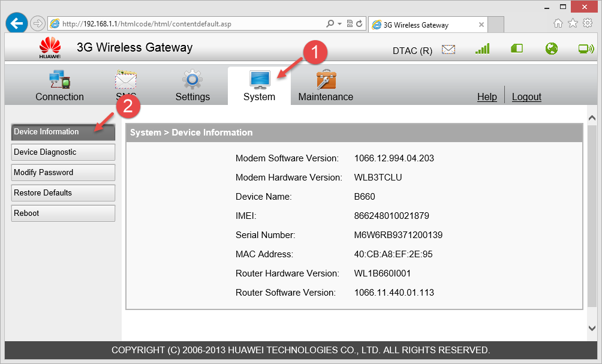
Task: Click the page scrollbar up arrow
Action: (x=592, y=118)
